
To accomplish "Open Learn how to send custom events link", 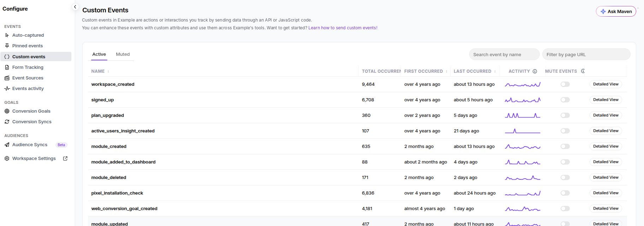I will (x=343, y=28).
